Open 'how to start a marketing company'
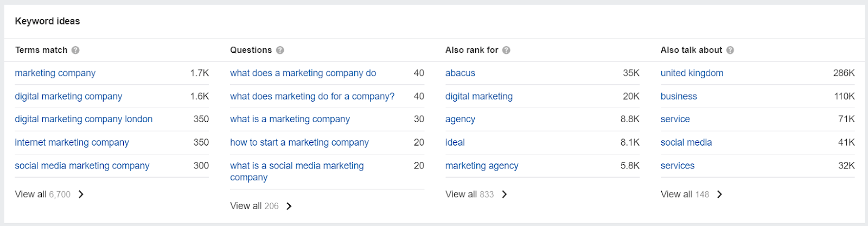Image resolution: width=868 pixels, height=226 pixels. pyautogui.click(x=299, y=142)
